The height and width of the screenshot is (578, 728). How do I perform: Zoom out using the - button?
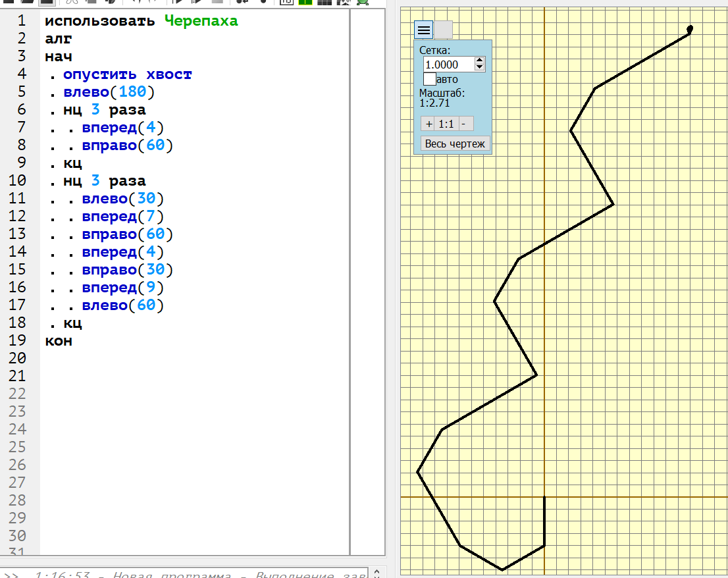tap(465, 124)
